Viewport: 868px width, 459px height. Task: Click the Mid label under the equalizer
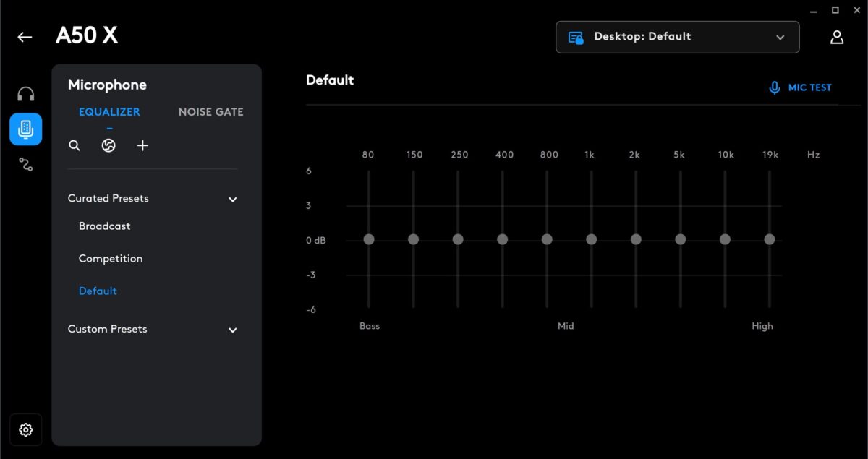click(566, 326)
